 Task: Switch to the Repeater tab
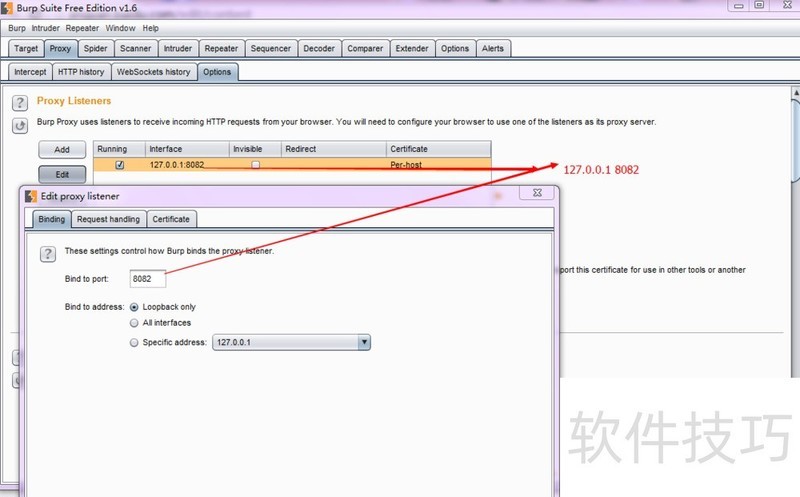click(x=221, y=48)
